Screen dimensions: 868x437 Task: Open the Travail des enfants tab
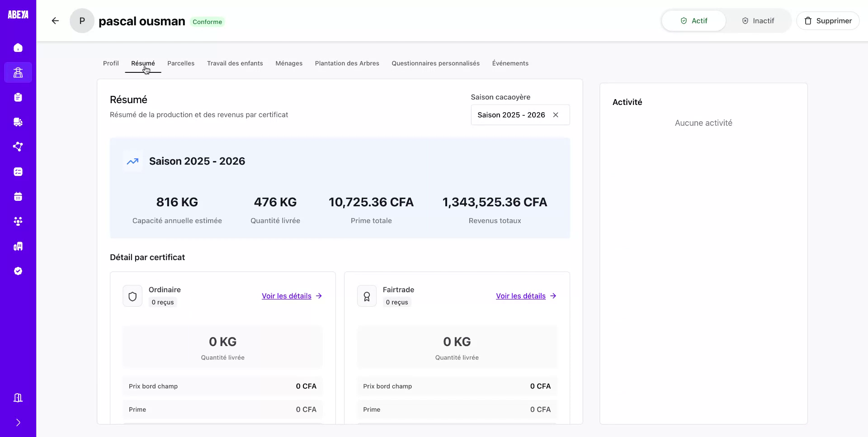235,63
